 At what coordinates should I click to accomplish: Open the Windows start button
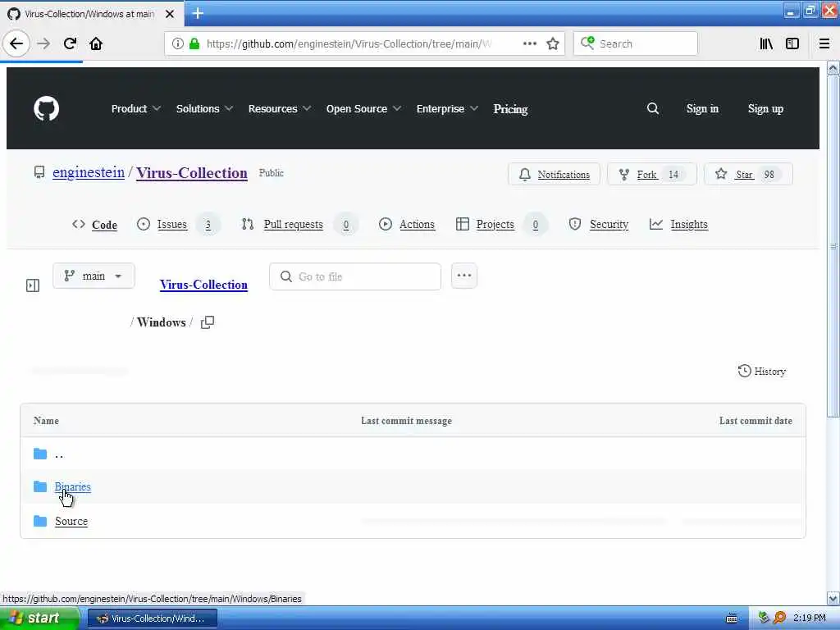(x=39, y=619)
